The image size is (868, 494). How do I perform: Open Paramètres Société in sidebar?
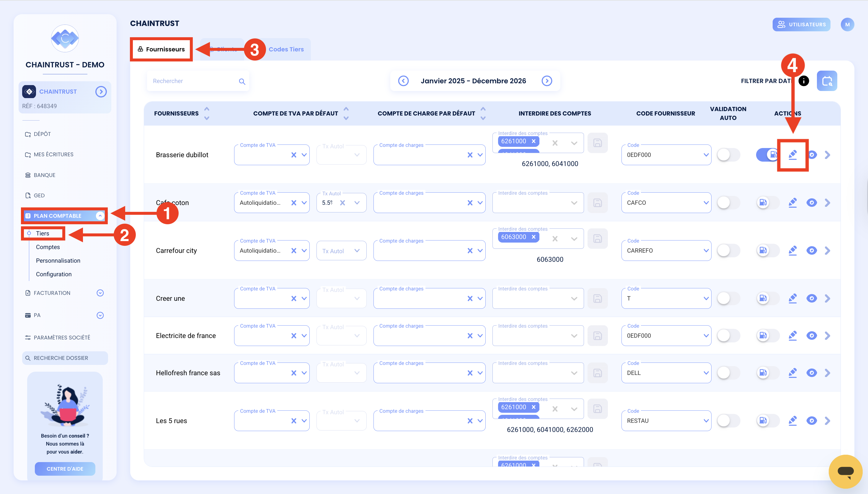point(58,338)
